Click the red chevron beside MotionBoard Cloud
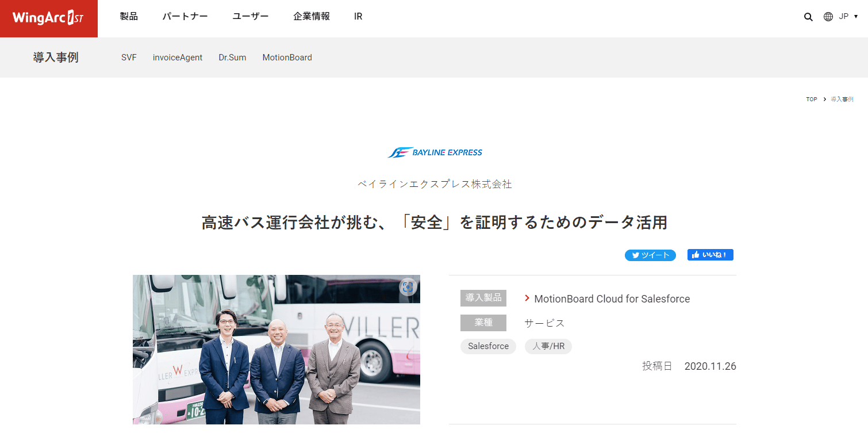 point(527,298)
